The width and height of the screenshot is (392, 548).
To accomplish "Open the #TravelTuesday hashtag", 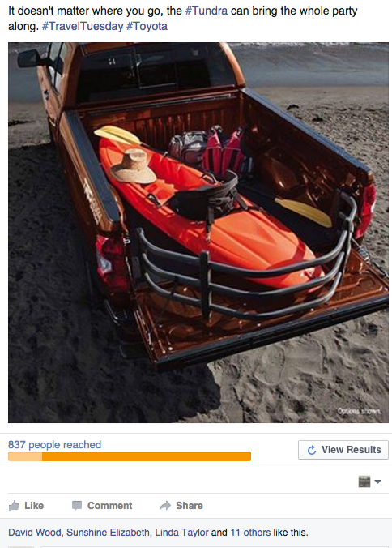I will pyautogui.click(x=83, y=26).
